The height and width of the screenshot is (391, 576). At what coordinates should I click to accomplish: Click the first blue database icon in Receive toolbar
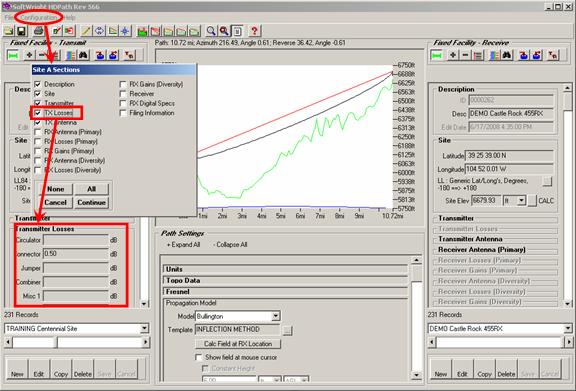coord(524,55)
